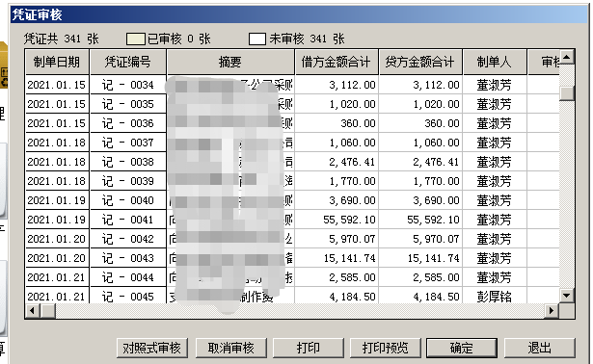This screenshot has width=593, height=364.
Task: Click date cell in row 记 - 0034
Action: tap(57, 85)
